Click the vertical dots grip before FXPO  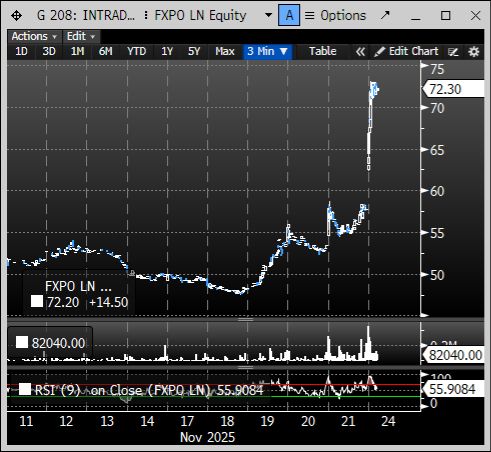pyautogui.click(x=146, y=15)
